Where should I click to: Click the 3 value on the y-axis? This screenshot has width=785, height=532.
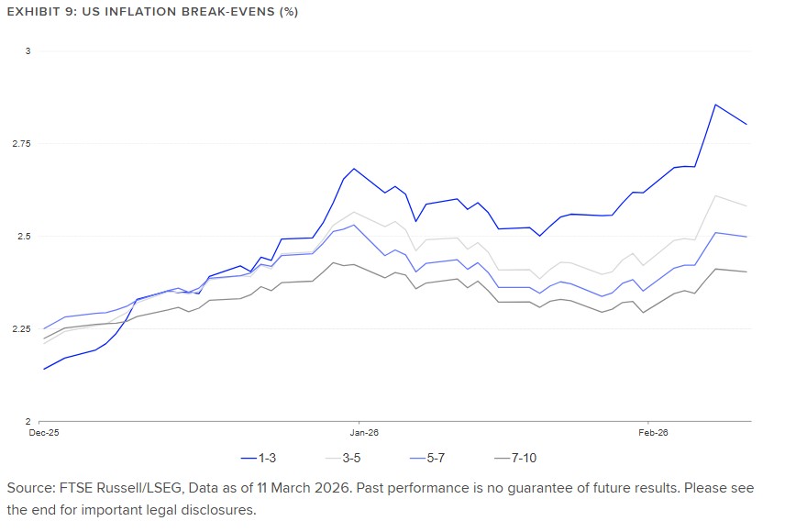pos(28,51)
